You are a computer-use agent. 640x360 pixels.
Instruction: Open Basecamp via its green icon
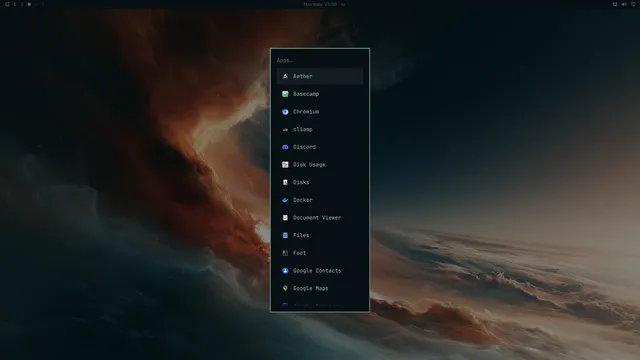(285, 94)
